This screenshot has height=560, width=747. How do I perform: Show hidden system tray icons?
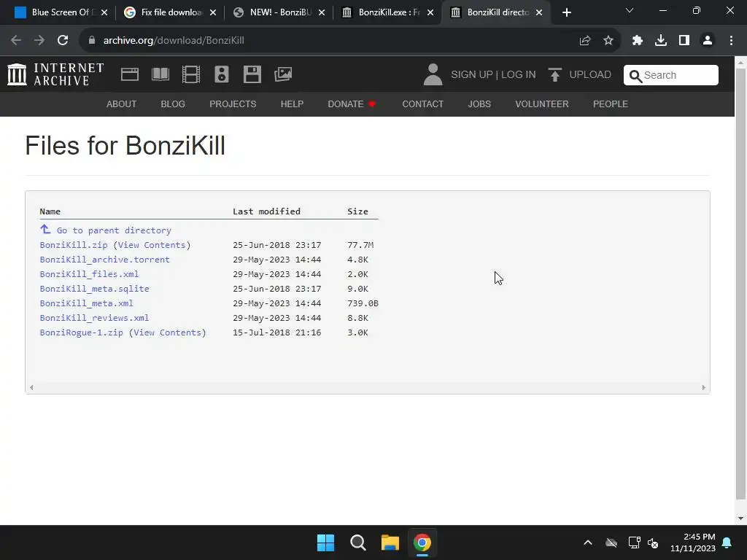[588, 542]
